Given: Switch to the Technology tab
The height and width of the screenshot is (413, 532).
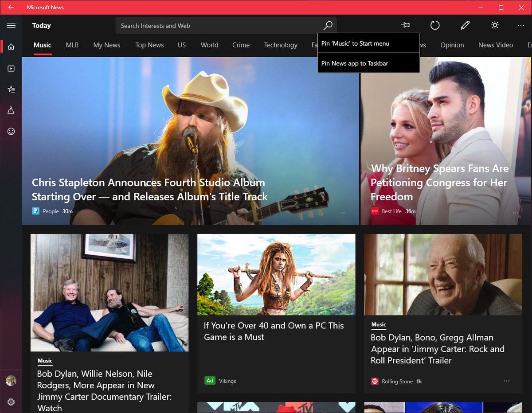Looking at the screenshot, I should (281, 45).
